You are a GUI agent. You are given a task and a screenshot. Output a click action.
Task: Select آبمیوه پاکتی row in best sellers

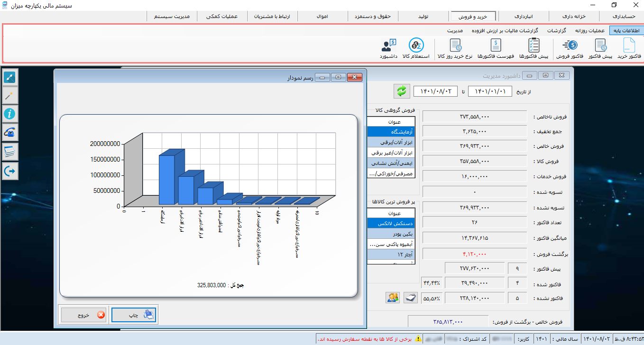[x=391, y=244]
